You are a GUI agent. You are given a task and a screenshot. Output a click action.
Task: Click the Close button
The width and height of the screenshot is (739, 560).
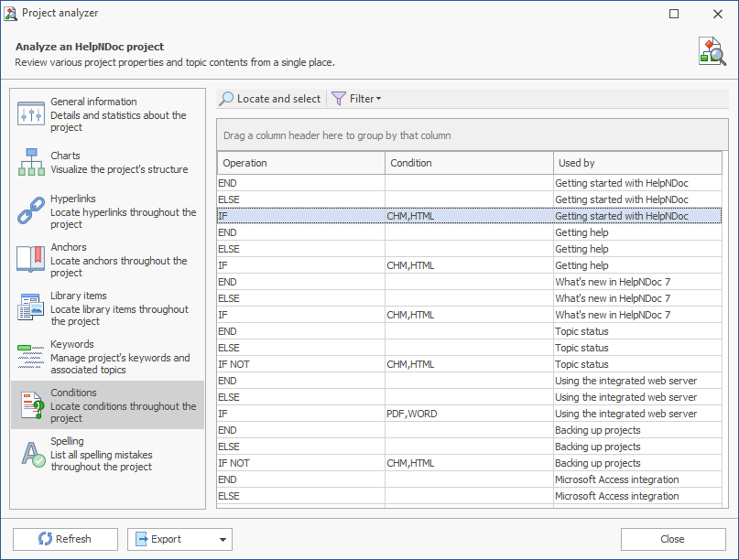coord(673,539)
